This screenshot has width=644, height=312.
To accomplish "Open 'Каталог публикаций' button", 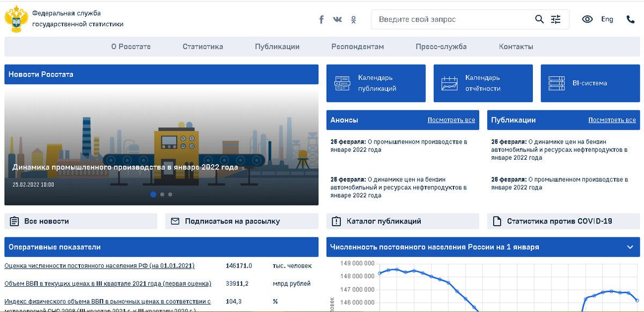I will (x=402, y=221).
